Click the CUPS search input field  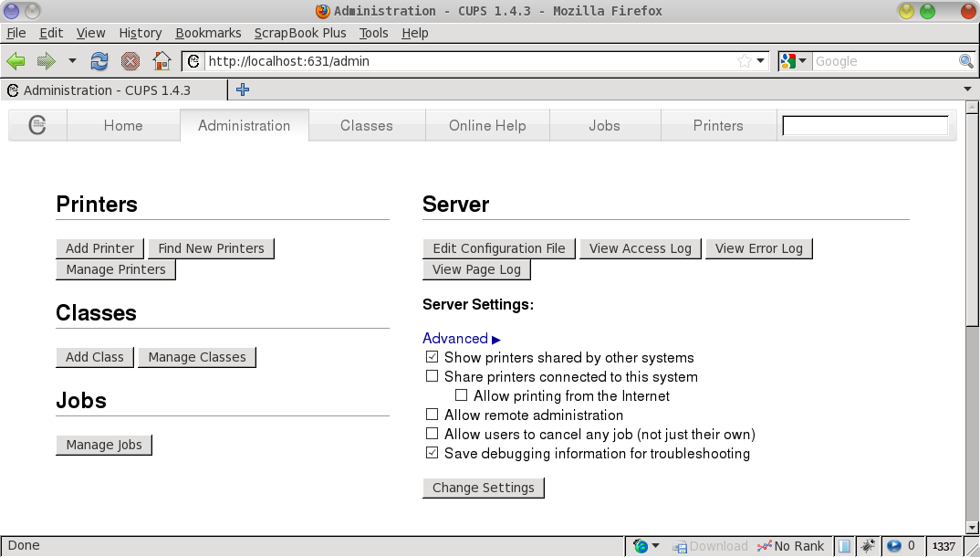865,126
